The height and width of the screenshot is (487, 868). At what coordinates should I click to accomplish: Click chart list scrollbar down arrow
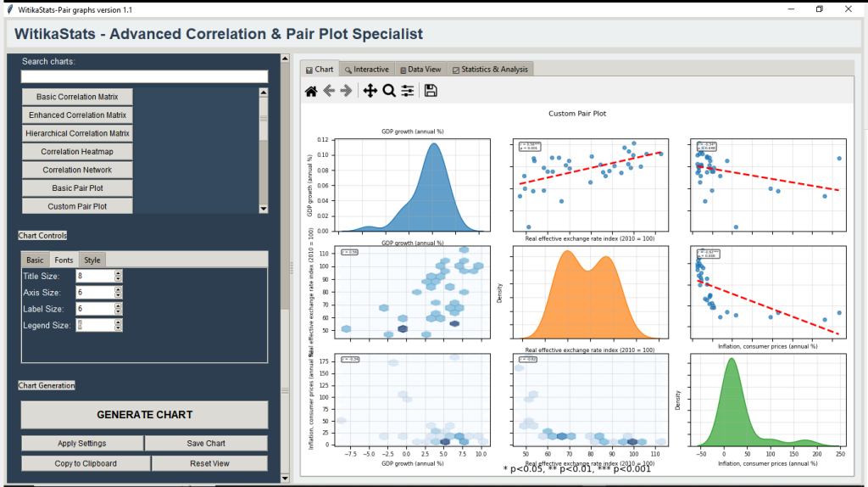point(264,209)
